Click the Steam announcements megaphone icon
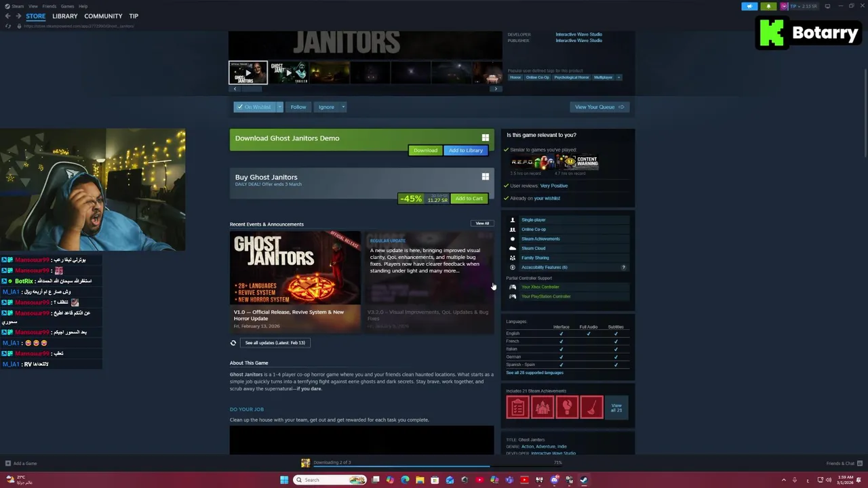 [749, 6]
